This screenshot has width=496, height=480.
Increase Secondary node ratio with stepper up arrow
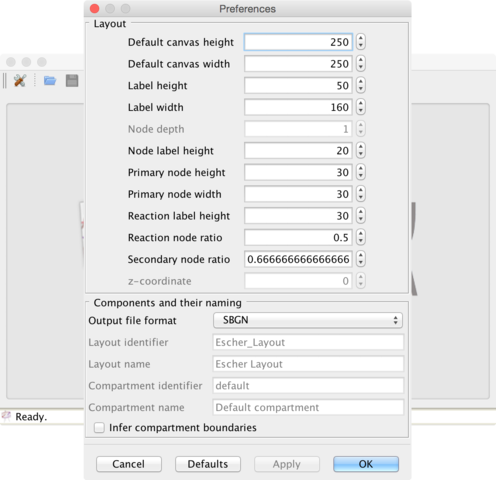click(x=361, y=255)
